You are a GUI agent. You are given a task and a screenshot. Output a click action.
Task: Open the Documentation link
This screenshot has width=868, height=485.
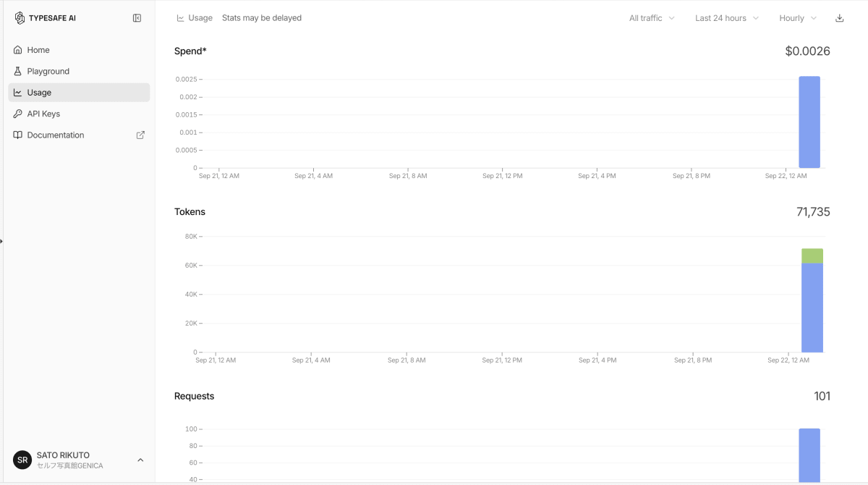click(x=79, y=135)
